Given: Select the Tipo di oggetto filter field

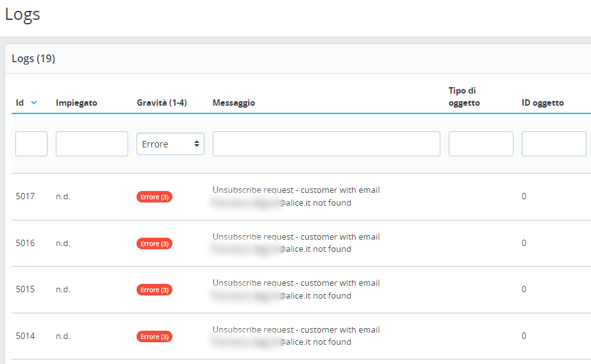Looking at the screenshot, I should point(481,144).
